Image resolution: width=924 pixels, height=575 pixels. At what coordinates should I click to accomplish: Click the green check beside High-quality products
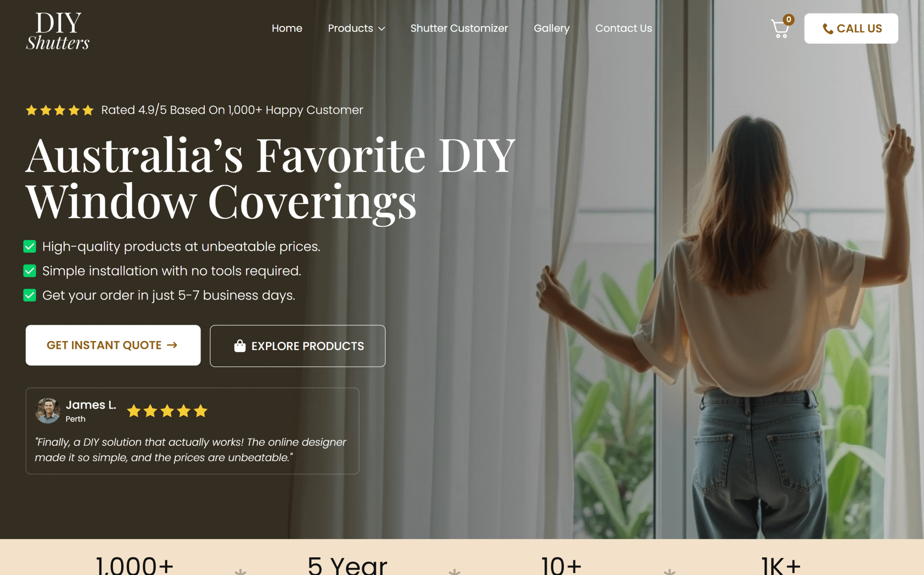[30, 247]
